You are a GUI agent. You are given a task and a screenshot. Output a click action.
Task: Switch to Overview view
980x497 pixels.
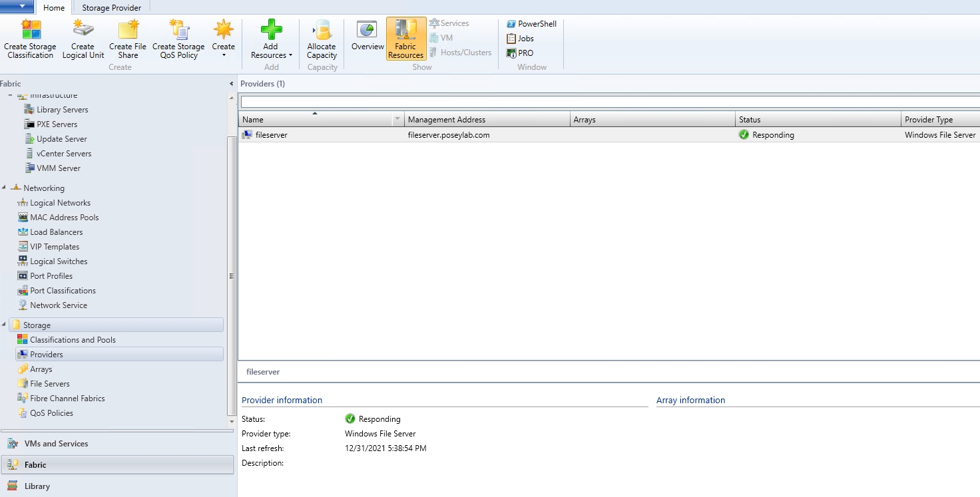pos(367,38)
